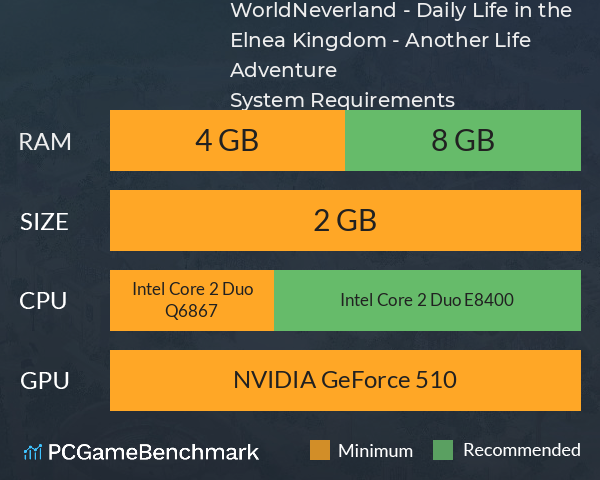The image size is (600, 480).
Task: Click the orange Minimum legend swatch
Action: coord(320,450)
